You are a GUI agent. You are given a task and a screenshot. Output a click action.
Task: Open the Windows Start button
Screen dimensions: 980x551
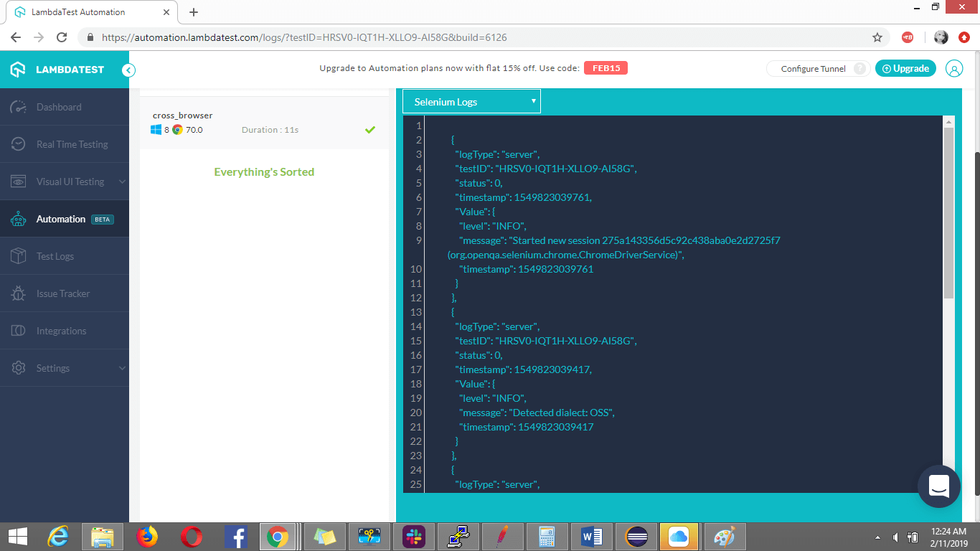click(x=18, y=536)
